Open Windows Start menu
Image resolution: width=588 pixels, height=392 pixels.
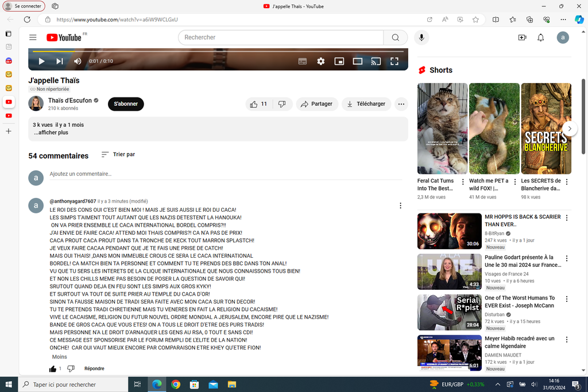point(9,385)
